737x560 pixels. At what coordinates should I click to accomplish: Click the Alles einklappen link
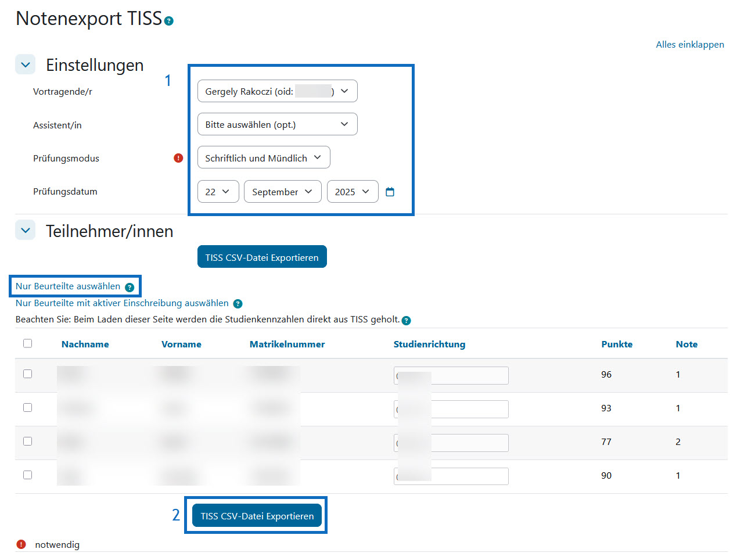pos(689,45)
